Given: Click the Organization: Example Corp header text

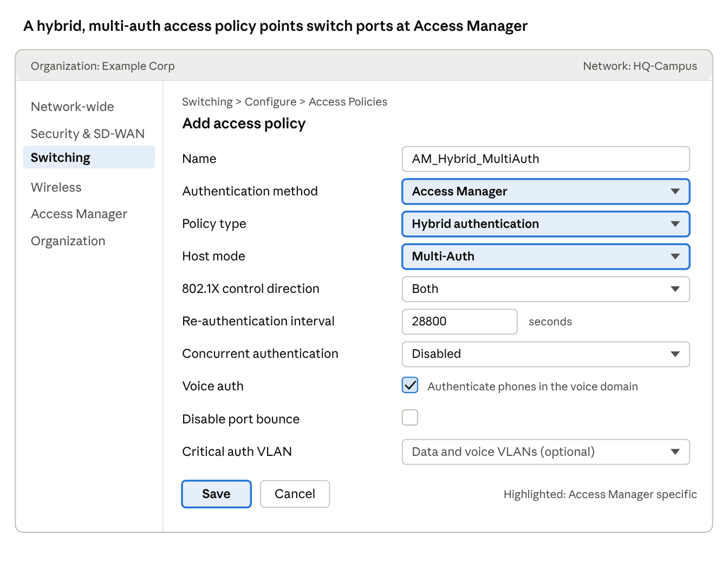Looking at the screenshot, I should click(103, 66).
